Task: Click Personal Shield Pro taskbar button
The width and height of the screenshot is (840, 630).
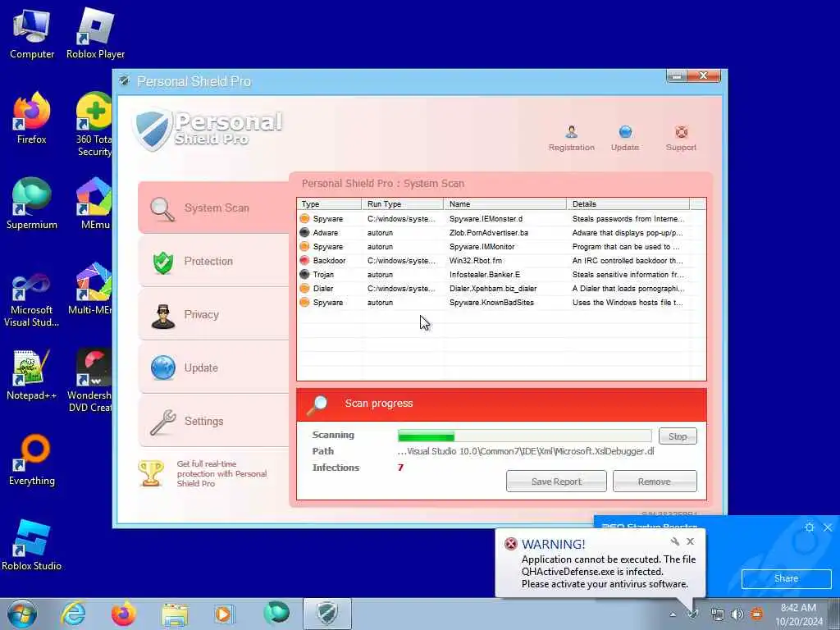Action: [x=327, y=614]
